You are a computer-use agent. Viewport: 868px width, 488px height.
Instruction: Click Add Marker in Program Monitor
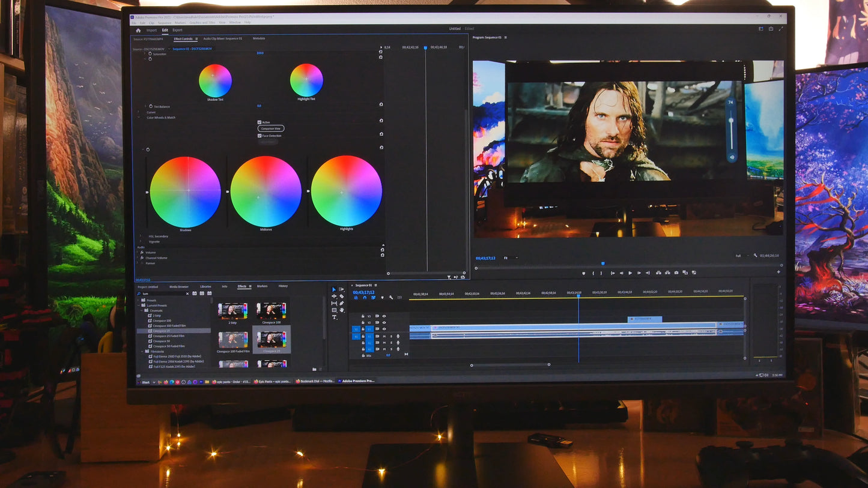pyautogui.click(x=583, y=273)
